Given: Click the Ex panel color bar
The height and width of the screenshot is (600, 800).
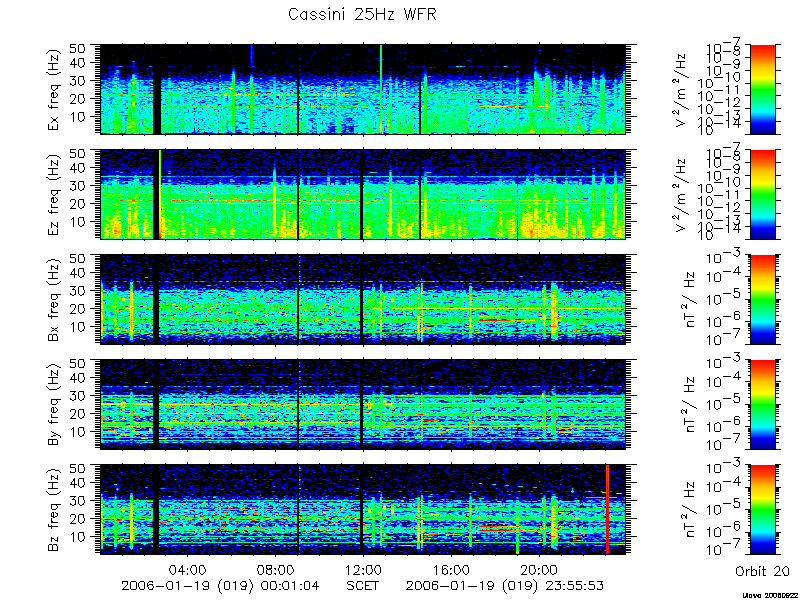Looking at the screenshot, I should point(763,89).
